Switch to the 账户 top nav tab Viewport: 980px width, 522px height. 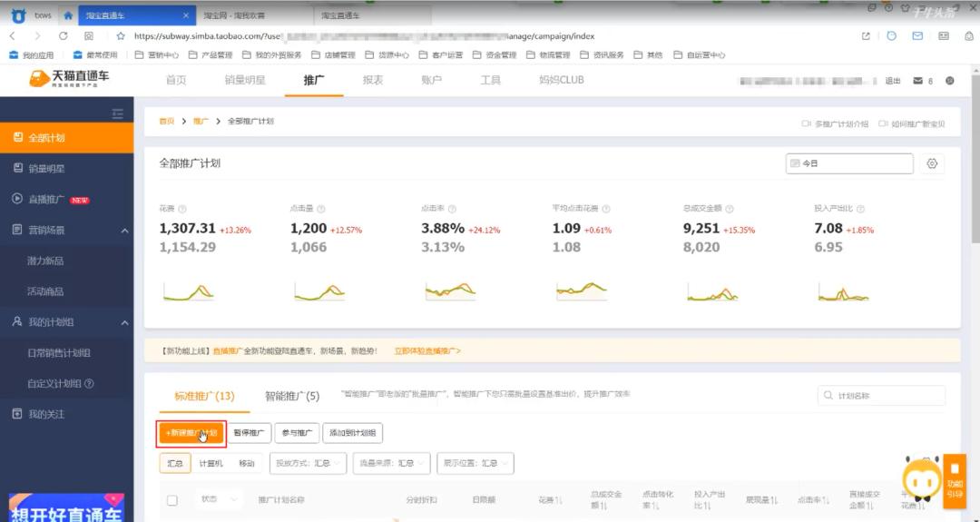point(431,80)
